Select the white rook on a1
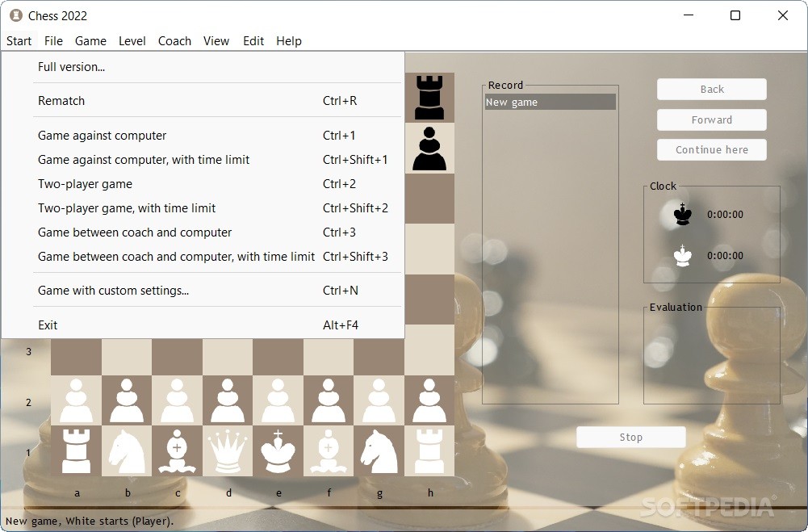 coord(76,451)
